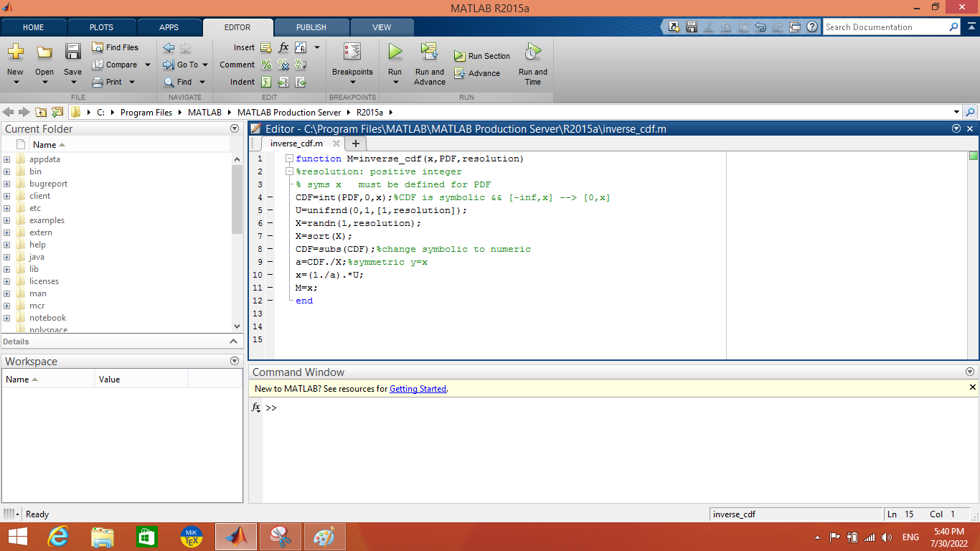Viewport: 980px width, 551px height.
Task: Click the Getting Started link
Action: pos(418,389)
